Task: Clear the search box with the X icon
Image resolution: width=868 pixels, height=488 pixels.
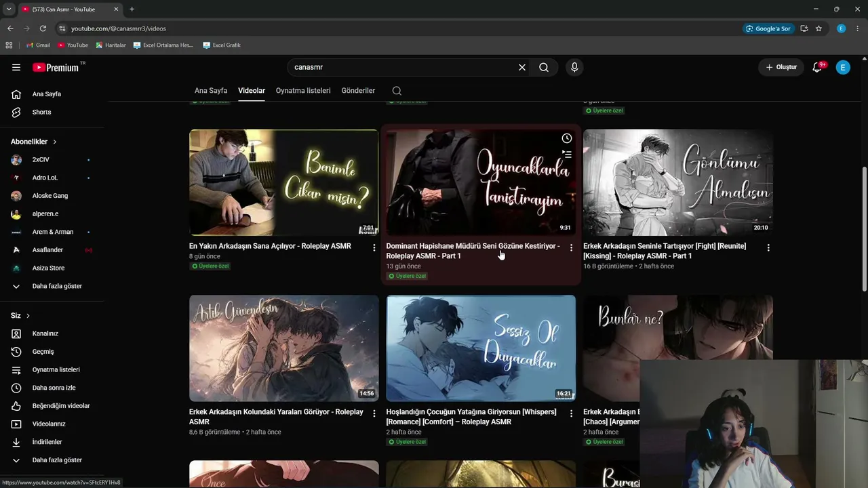Action: tap(522, 67)
